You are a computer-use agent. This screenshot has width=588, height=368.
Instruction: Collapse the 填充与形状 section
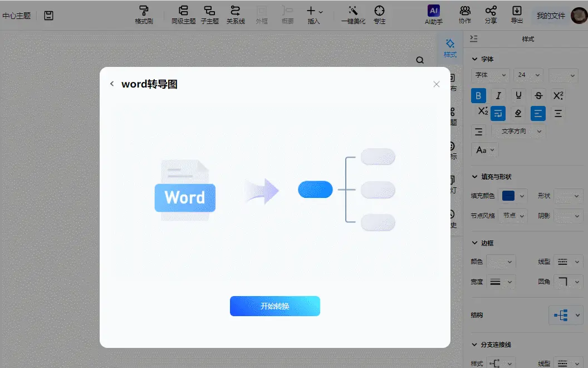(474, 177)
